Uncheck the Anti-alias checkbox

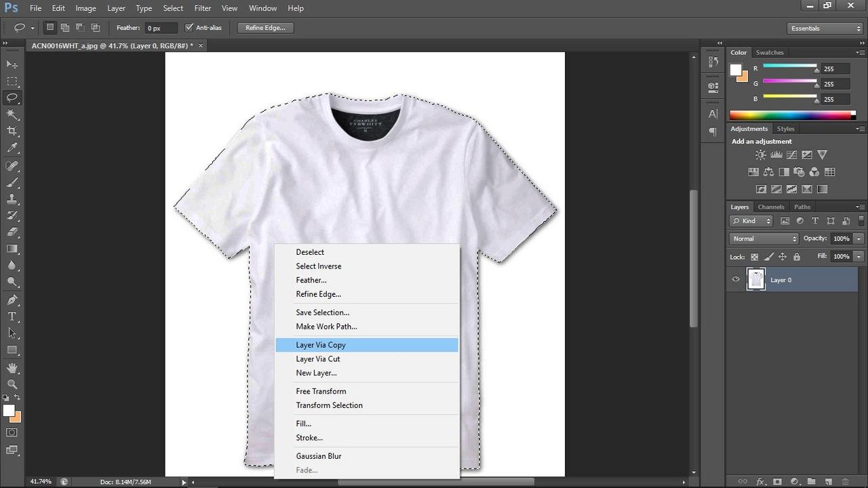point(189,28)
